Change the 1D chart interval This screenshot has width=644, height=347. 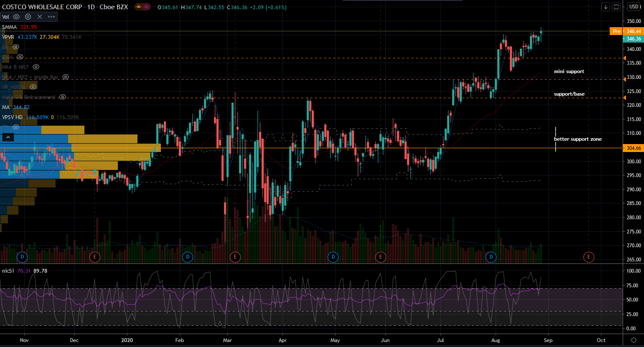click(91, 7)
